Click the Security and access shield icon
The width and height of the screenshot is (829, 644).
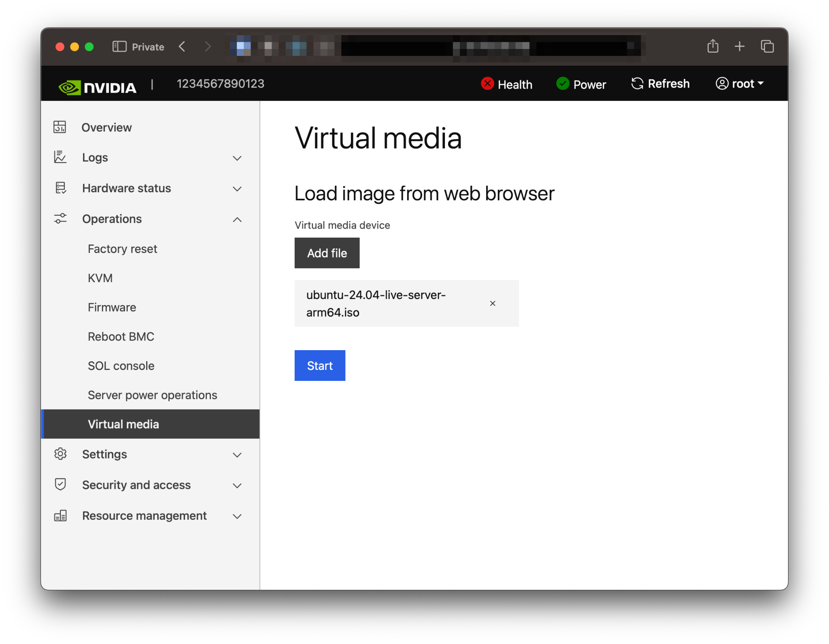60,485
